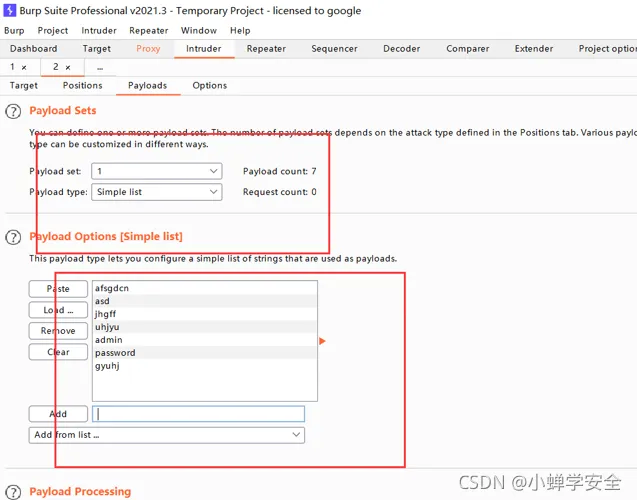Image resolution: width=637 pixels, height=500 pixels.
Task: Click the Clear button
Action: 58,352
